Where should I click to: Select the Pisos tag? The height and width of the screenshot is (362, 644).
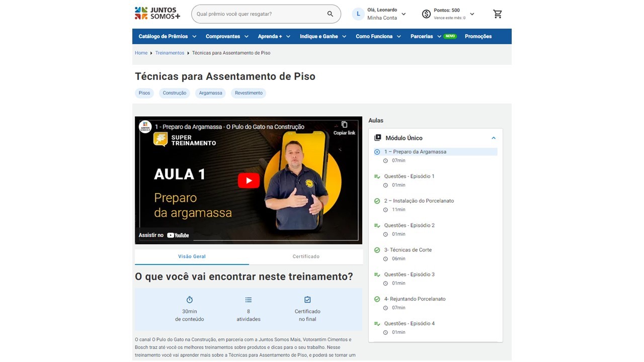pos(144,93)
